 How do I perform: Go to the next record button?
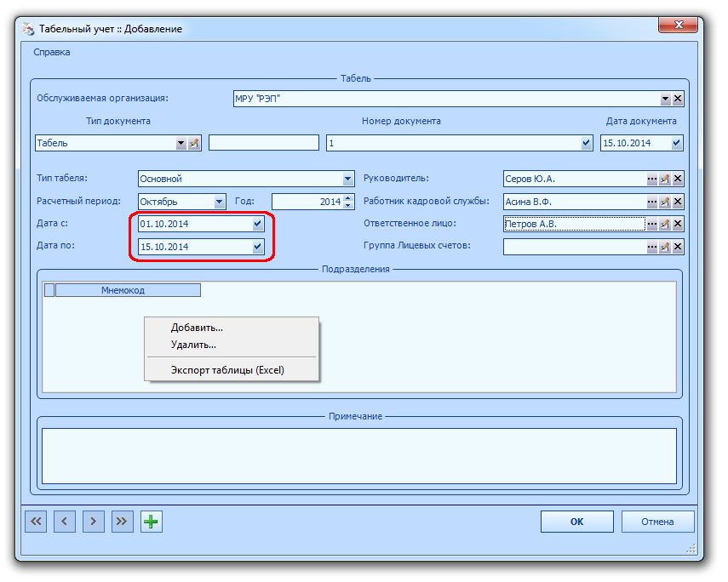(x=94, y=522)
